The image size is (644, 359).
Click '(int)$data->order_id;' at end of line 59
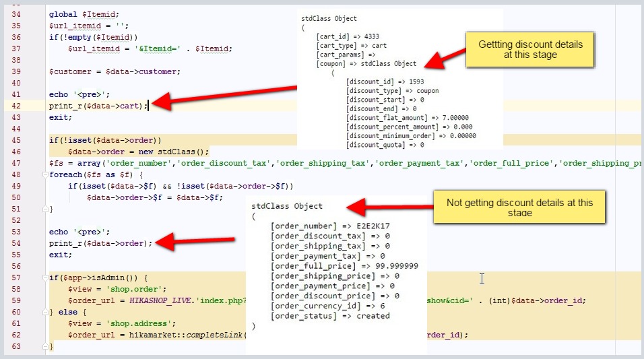[x=537, y=300]
